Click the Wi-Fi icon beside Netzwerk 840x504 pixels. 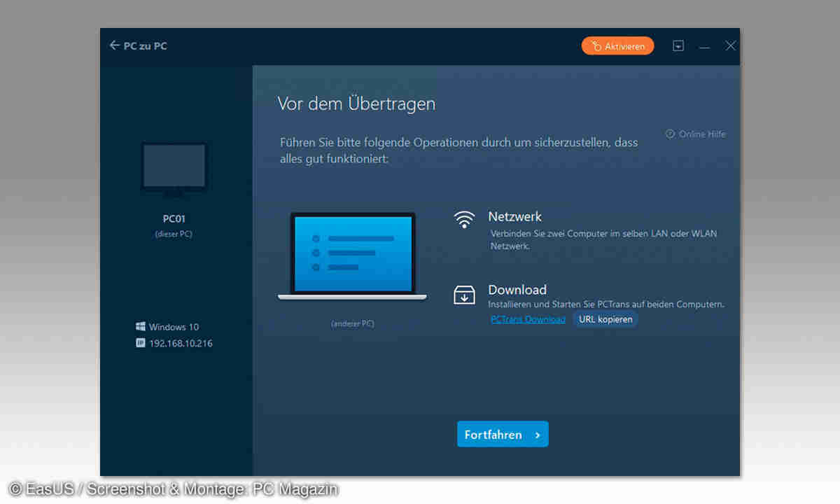point(464,220)
